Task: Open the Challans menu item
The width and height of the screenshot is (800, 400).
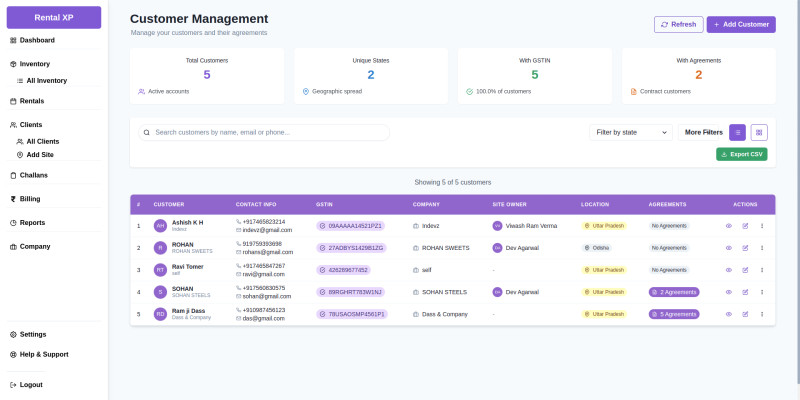Action: (34, 175)
